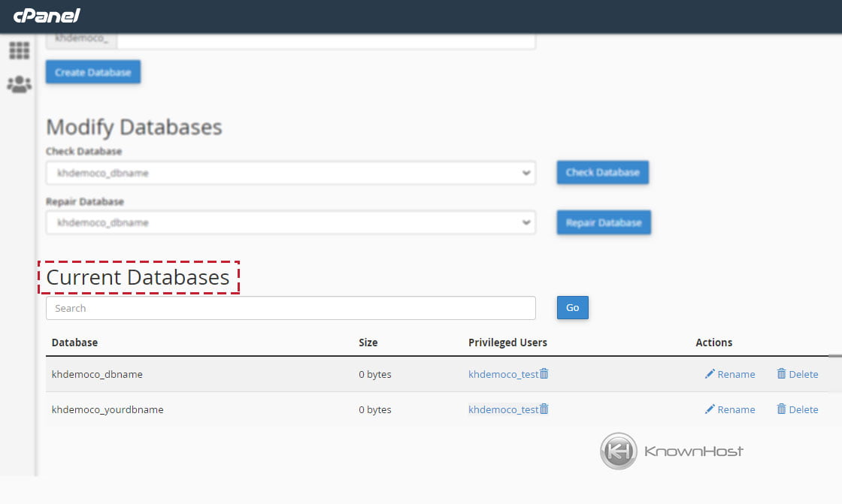The height and width of the screenshot is (504, 842).
Task: Open the Check Database selection dropdown
Action: pyautogui.click(x=291, y=172)
